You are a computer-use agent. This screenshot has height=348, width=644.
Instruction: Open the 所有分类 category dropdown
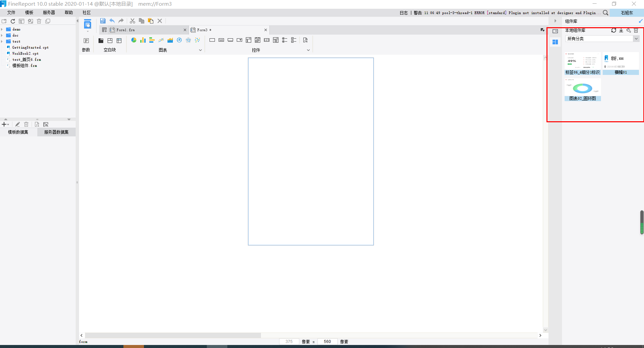tap(602, 39)
